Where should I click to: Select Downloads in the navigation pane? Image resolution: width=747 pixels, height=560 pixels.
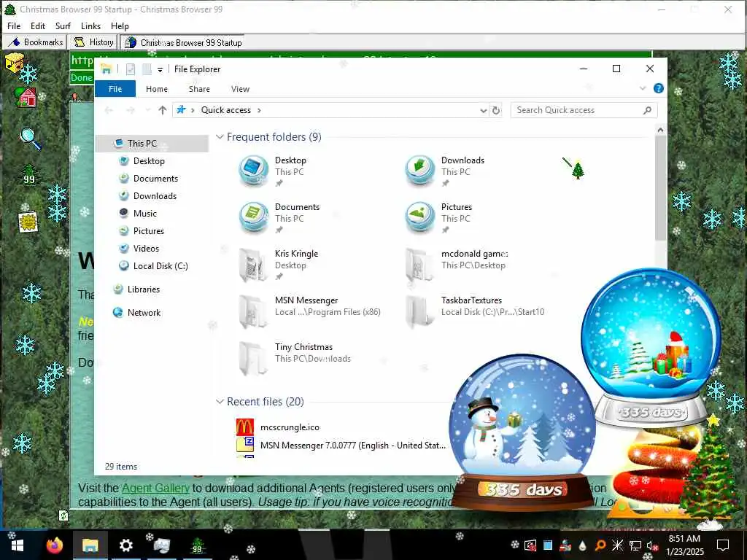click(155, 196)
